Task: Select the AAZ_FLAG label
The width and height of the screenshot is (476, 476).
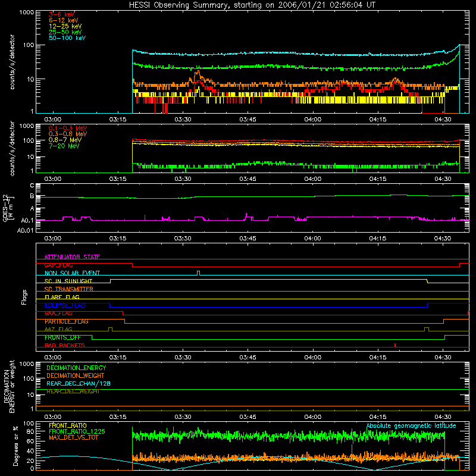Action: (58, 329)
